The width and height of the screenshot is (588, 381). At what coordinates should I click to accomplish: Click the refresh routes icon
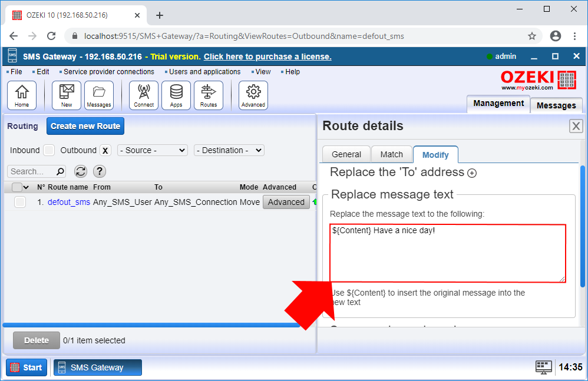point(81,171)
